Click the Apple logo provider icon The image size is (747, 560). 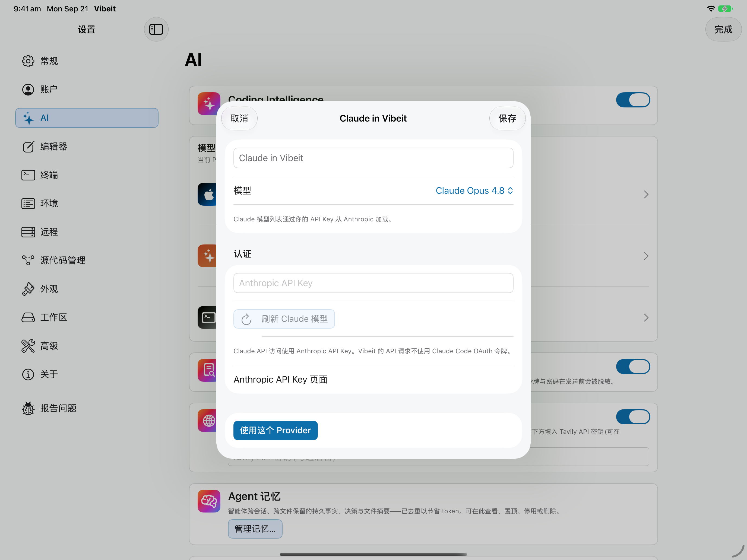tap(207, 195)
